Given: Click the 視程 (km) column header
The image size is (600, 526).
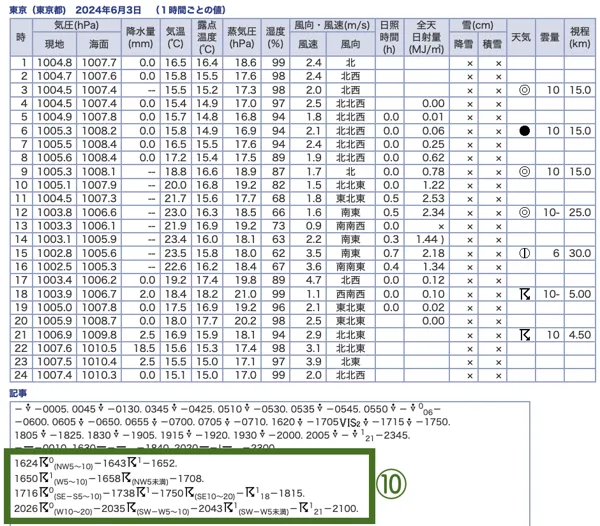Looking at the screenshot, I should 579,37.
